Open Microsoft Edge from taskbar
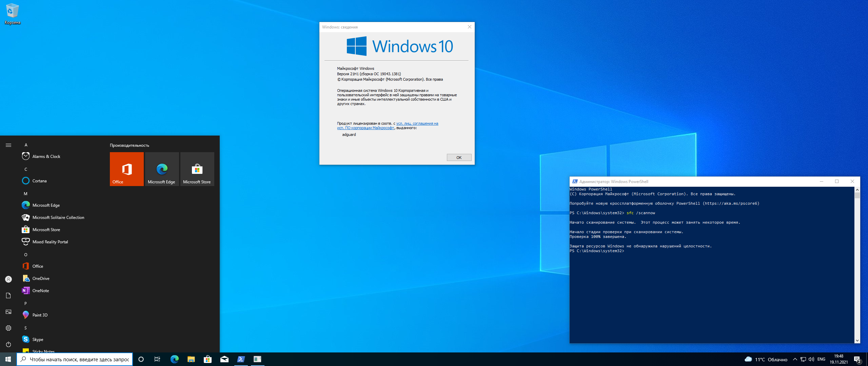This screenshot has width=868, height=366. (174, 359)
